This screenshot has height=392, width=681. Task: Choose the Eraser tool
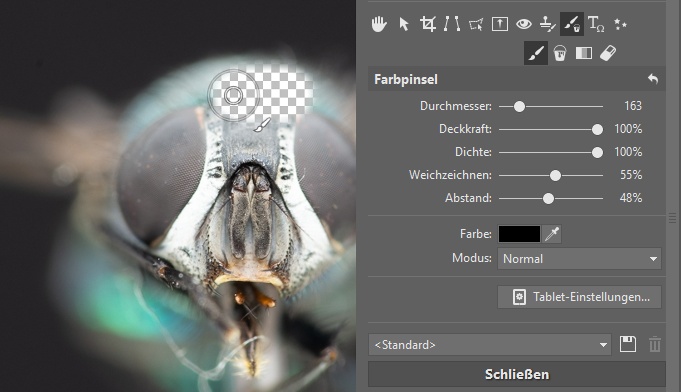(608, 53)
